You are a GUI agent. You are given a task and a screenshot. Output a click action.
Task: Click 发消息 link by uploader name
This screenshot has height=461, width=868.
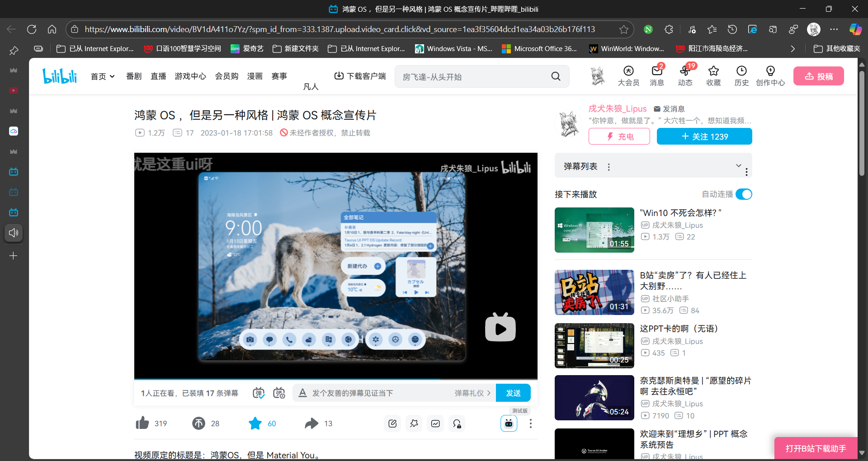[669, 109]
